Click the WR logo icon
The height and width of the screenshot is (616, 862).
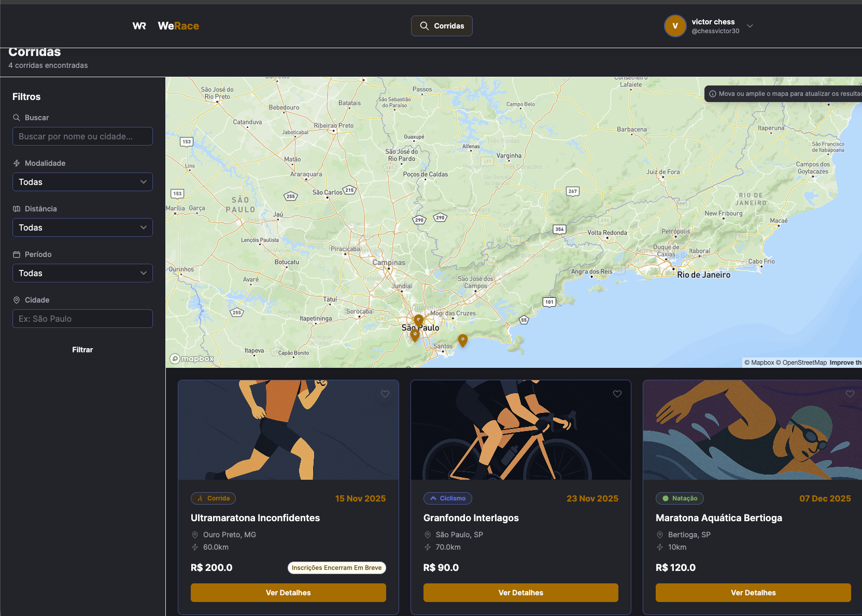(x=139, y=26)
